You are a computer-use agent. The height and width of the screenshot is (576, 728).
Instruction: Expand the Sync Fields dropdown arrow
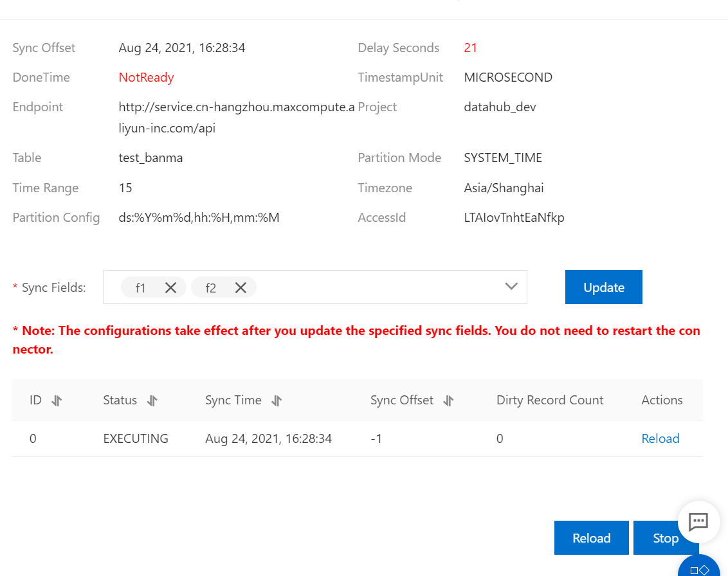pos(511,287)
